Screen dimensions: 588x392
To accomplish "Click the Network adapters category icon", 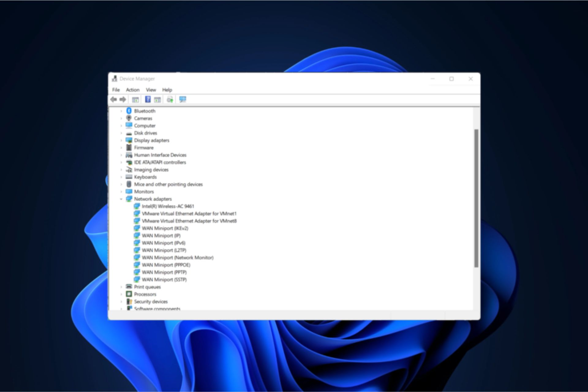I will click(x=129, y=199).
